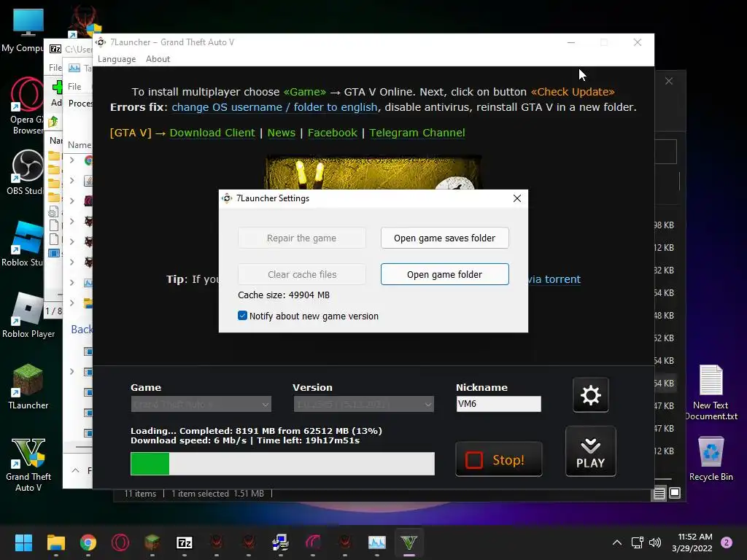Switch to Task Manager on the taskbar
747x560 pixels.
[377, 542]
